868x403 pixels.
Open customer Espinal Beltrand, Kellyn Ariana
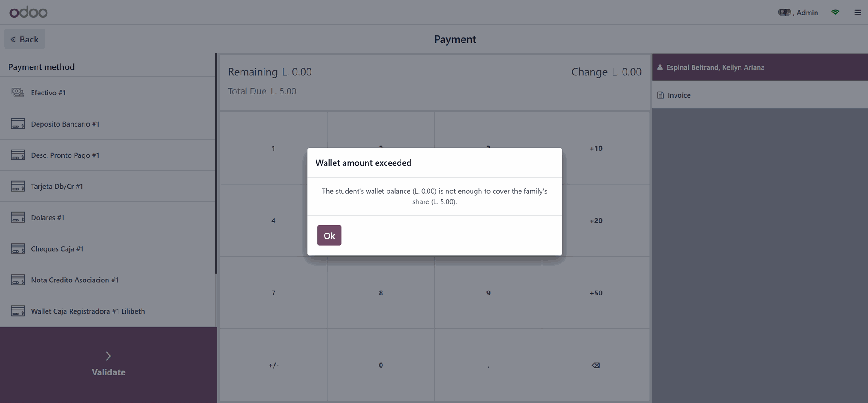pos(715,68)
